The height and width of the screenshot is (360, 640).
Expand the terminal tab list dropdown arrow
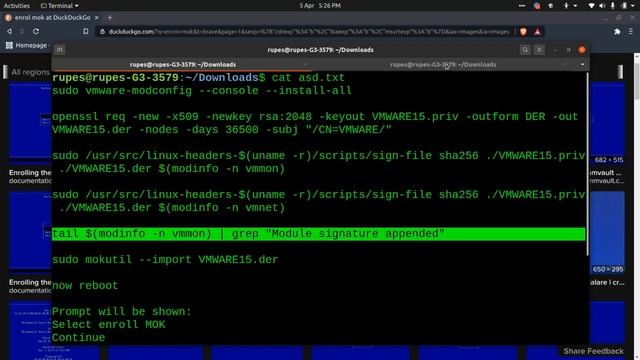point(582,64)
